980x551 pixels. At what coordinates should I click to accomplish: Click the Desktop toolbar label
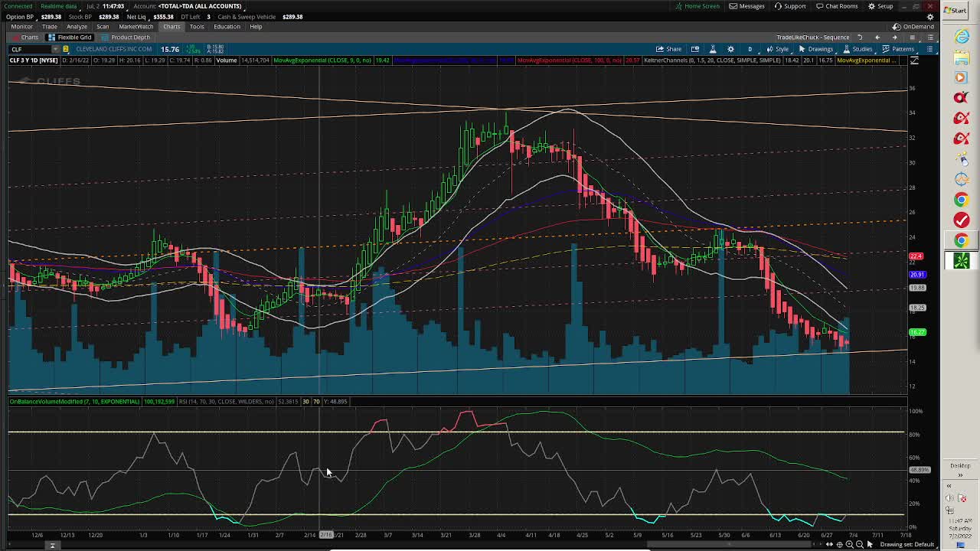click(x=960, y=465)
